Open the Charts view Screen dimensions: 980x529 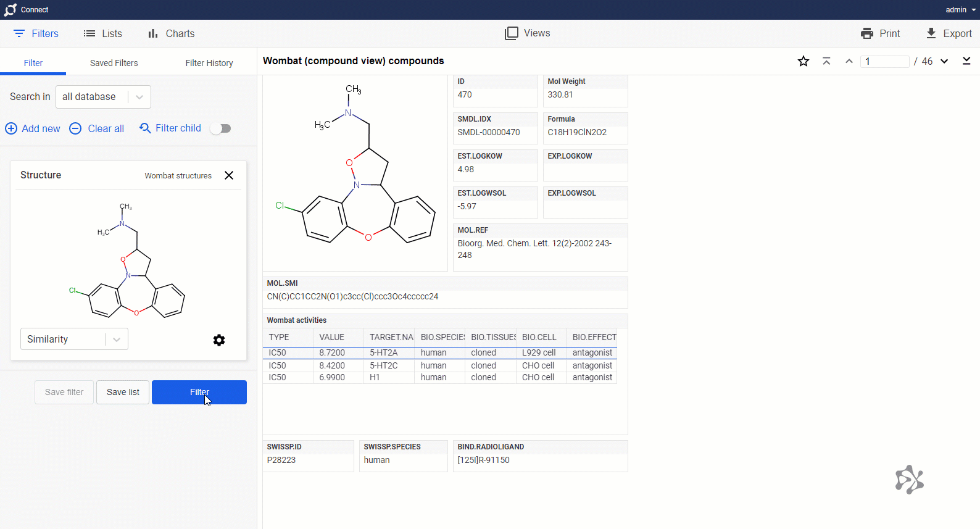pos(171,33)
